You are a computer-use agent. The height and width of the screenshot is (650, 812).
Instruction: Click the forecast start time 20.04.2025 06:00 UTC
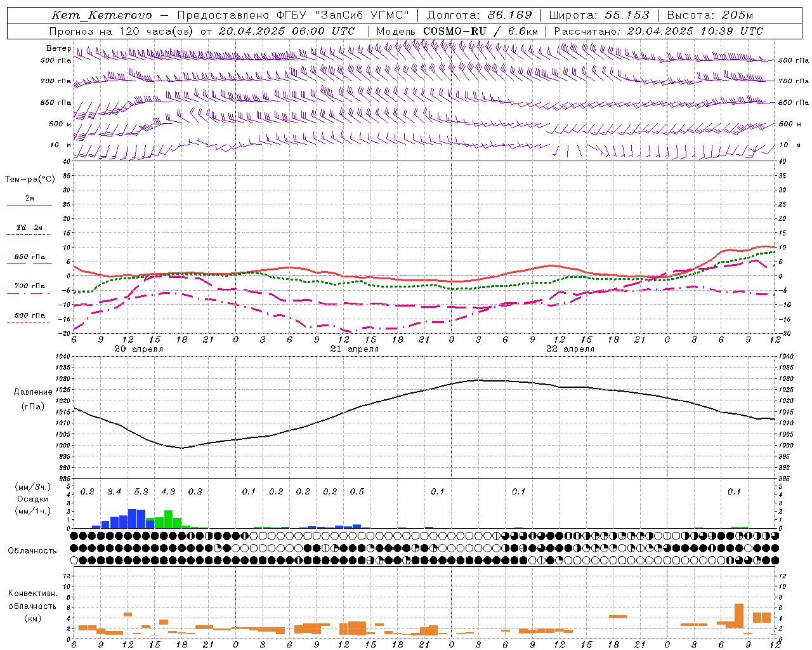pos(287,30)
